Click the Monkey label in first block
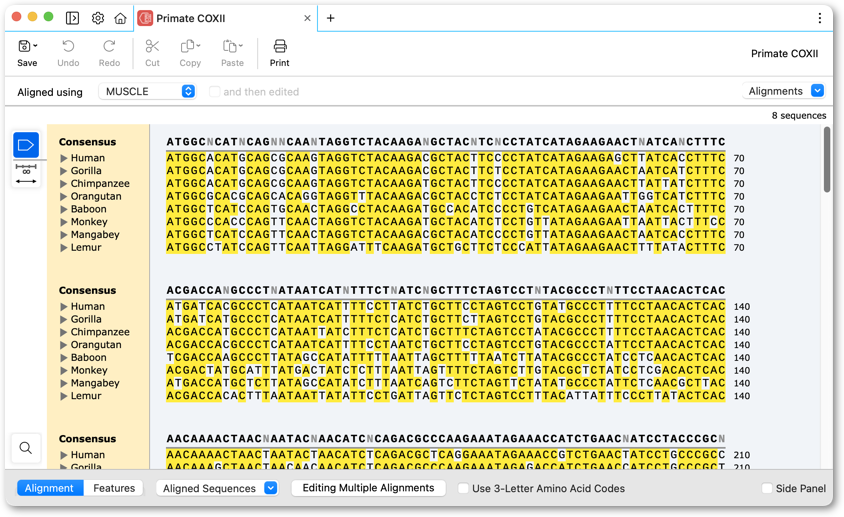Viewport: 844px width, 517px height. [89, 222]
